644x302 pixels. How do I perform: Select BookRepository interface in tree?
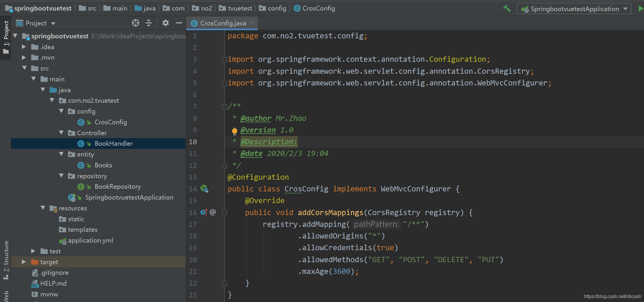[117, 186]
